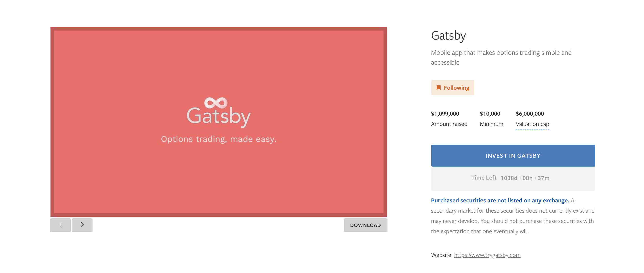Image resolution: width=644 pixels, height=273 pixels.
Task: Click 'Options trading, made easy.' slide tagline
Action: click(x=219, y=139)
